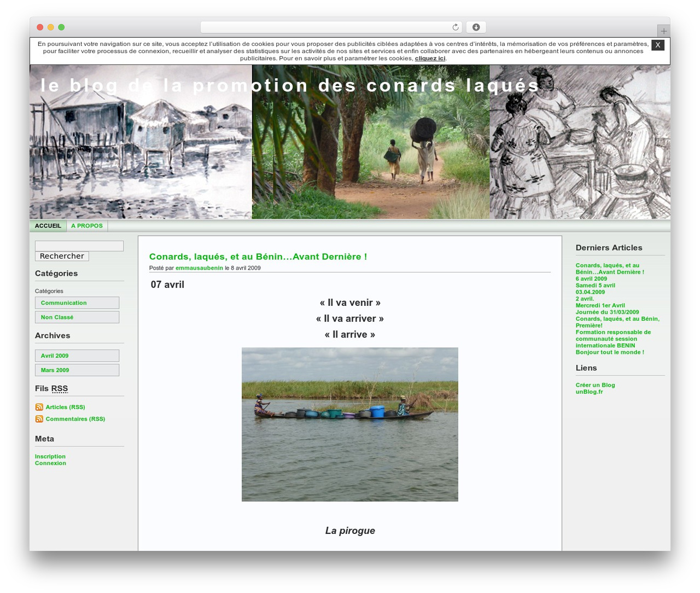Open recent article 'Samedi 5 avril'
The image size is (700, 593).
[x=596, y=286]
